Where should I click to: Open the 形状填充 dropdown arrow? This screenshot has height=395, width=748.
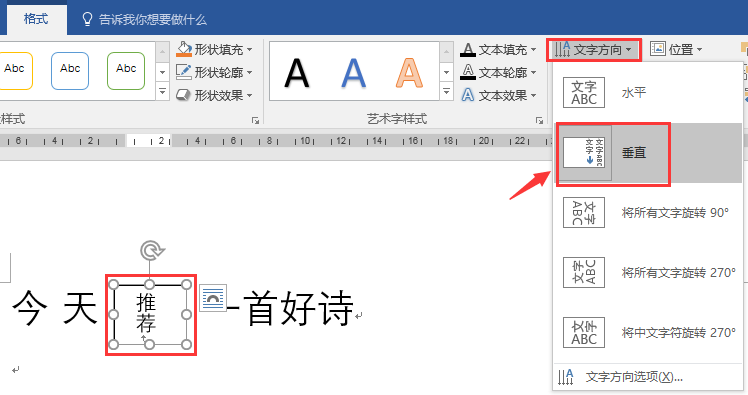pos(249,50)
